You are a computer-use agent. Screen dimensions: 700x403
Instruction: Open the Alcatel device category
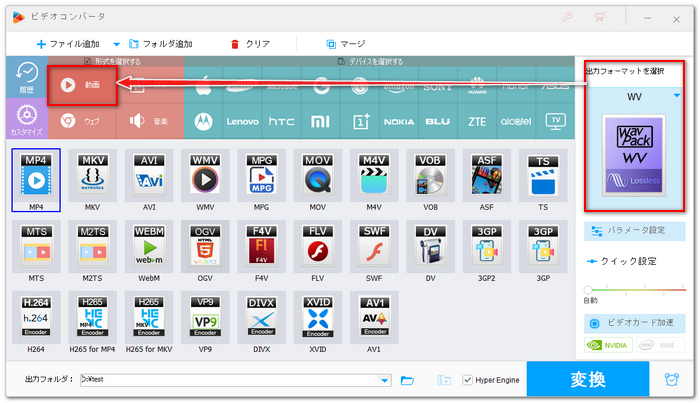point(516,121)
